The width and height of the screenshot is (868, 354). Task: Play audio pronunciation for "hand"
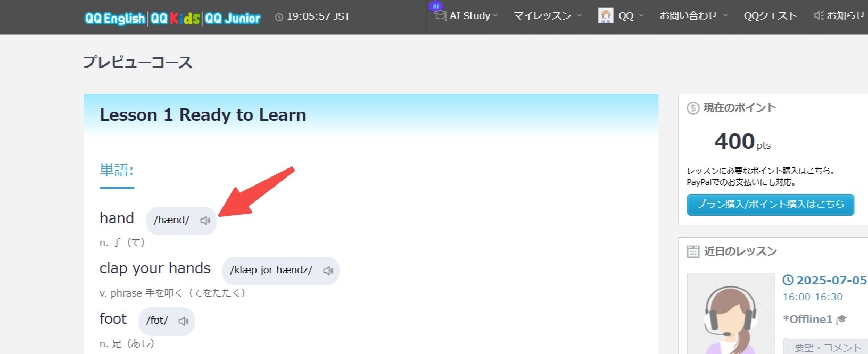click(x=205, y=221)
